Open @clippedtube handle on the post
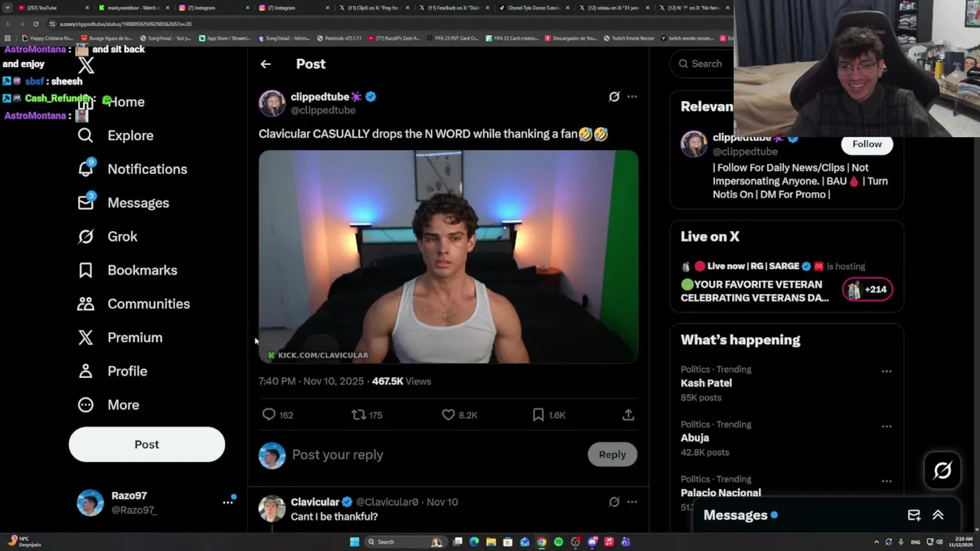 click(x=323, y=110)
